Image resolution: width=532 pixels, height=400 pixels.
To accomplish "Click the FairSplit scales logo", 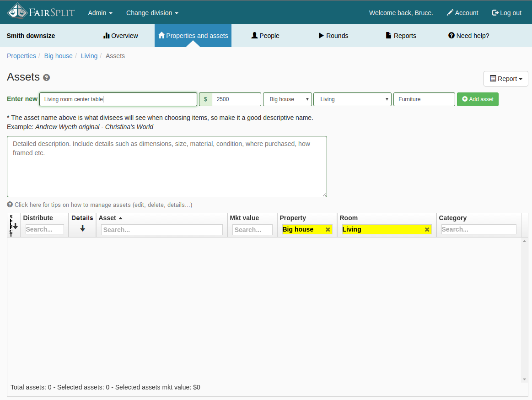I will click(x=17, y=11).
